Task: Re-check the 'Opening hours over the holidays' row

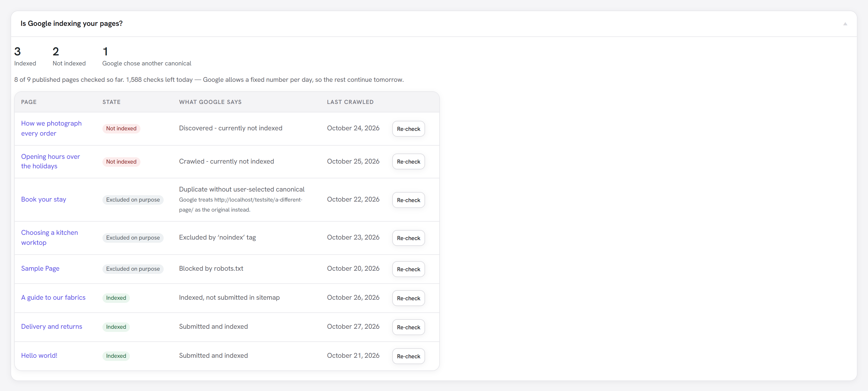Action: click(408, 161)
